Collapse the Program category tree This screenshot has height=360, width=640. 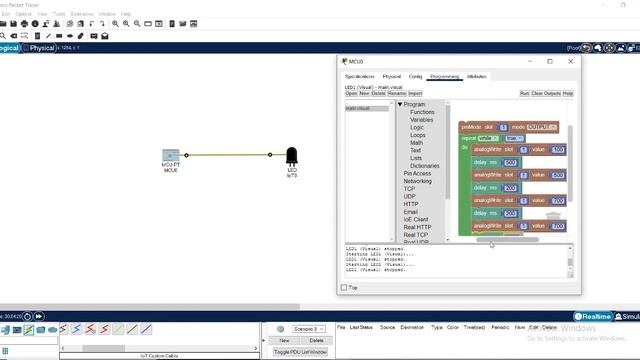(400, 104)
